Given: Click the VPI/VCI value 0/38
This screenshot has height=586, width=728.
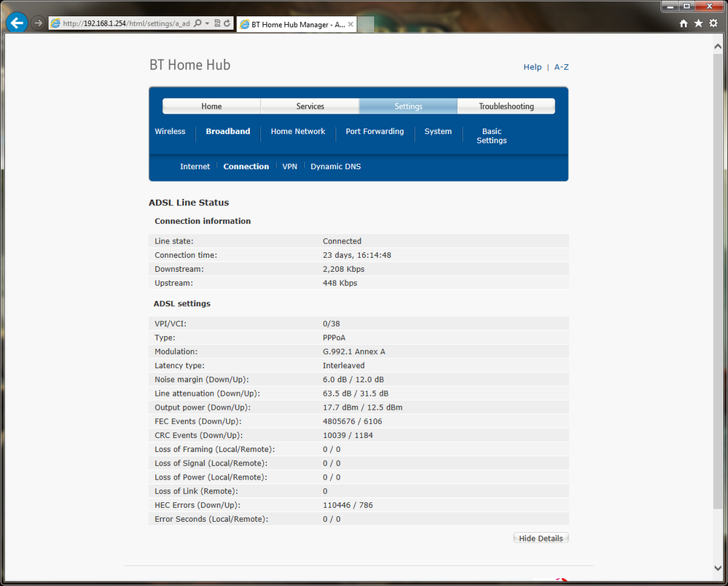Looking at the screenshot, I should click(x=332, y=324).
